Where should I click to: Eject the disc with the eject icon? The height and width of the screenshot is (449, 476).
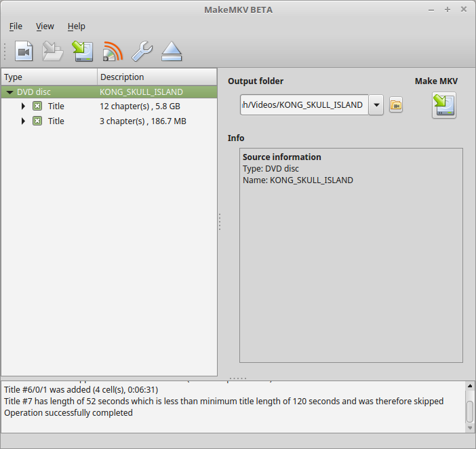click(172, 51)
